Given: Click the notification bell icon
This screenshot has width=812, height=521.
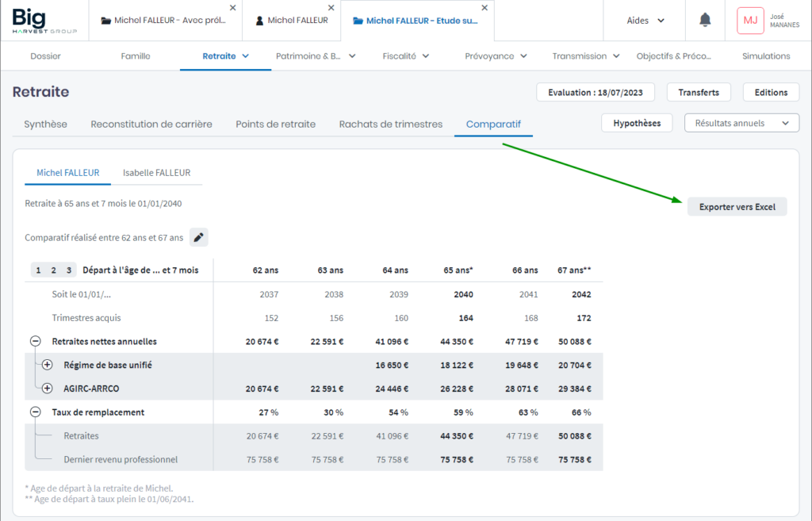Looking at the screenshot, I should (705, 21).
